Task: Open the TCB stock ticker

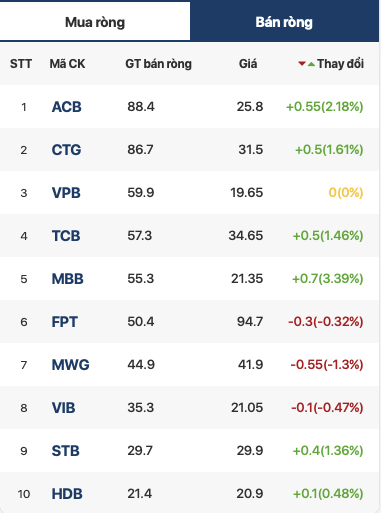Action: pyautogui.click(x=66, y=236)
